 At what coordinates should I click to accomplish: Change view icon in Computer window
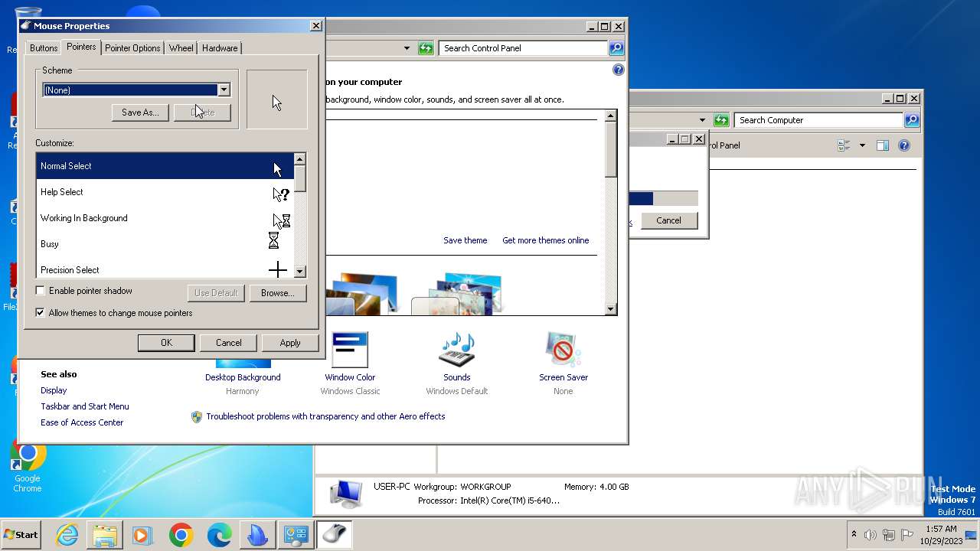(x=844, y=145)
